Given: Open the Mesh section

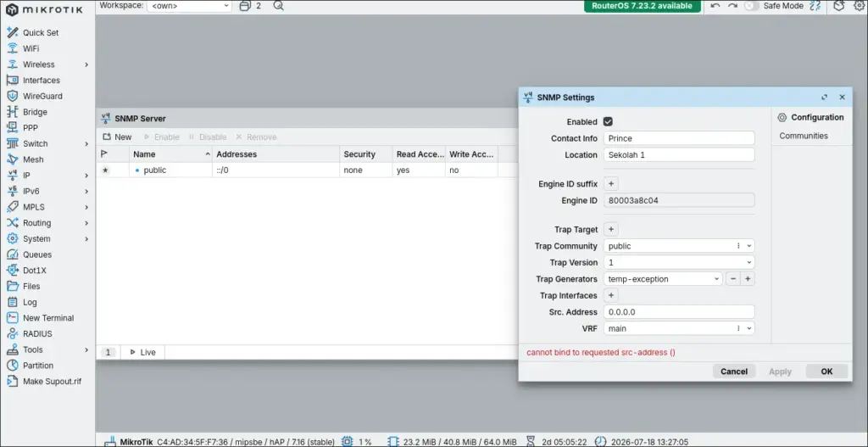Looking at the screenshot, I should [33, 159].
